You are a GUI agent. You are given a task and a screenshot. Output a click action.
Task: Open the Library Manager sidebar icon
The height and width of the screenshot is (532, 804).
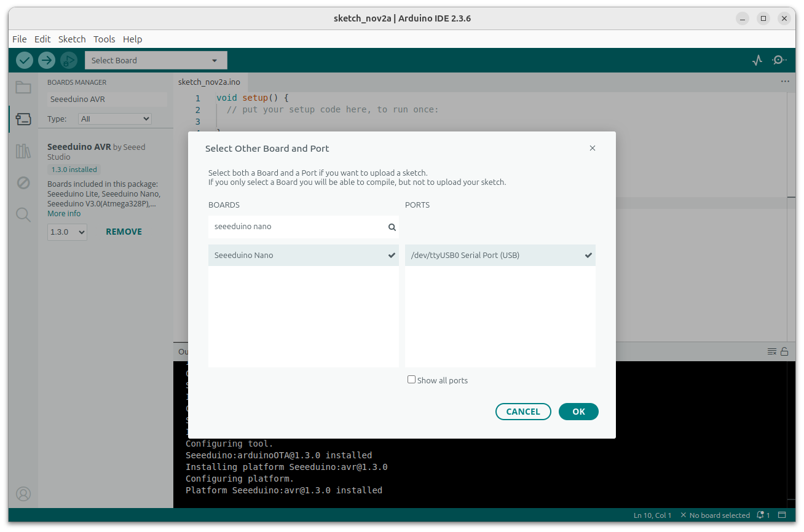23,151
